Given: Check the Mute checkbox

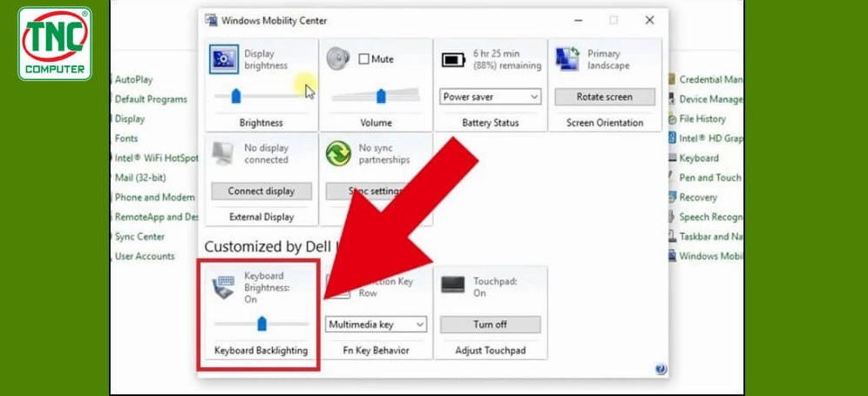Looking at the screenshot, I should tap(363, 58).
